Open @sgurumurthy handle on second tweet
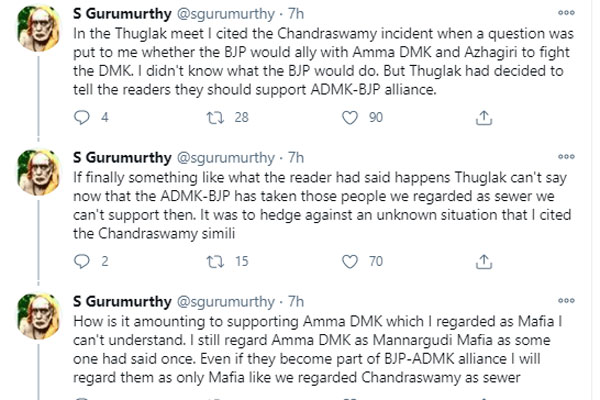Viewport: 600px width, 400px height. (x=226, y=158)
